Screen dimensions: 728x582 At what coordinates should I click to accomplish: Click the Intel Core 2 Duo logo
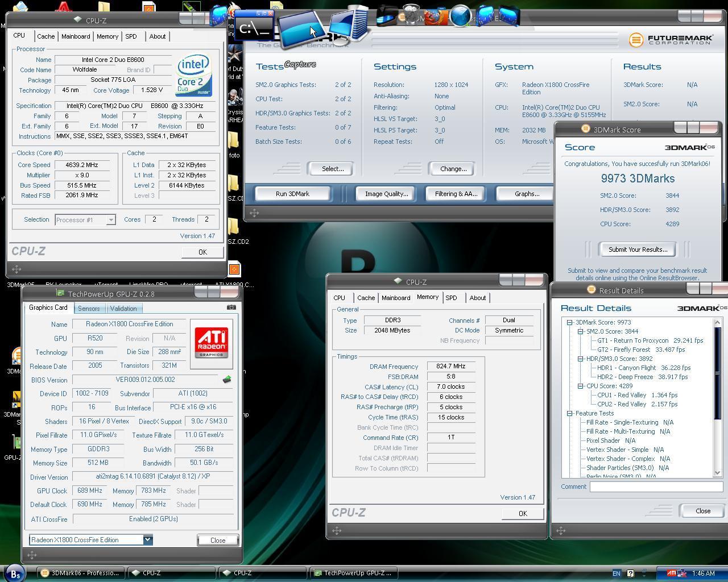[194, 75]
